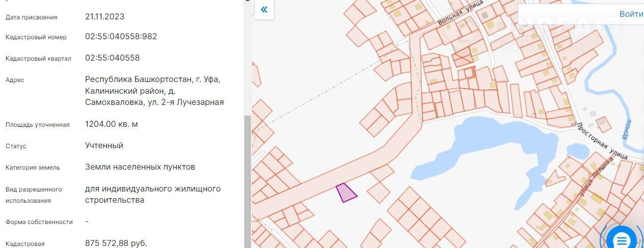Click cadastral number 02:55:040558:982

click(x=121, y=37)
